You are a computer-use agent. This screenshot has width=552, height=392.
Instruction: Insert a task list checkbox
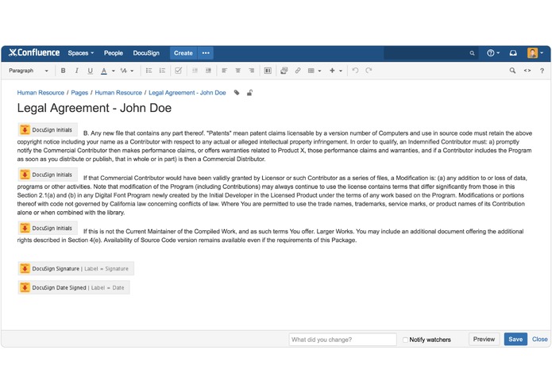(179, 71)
